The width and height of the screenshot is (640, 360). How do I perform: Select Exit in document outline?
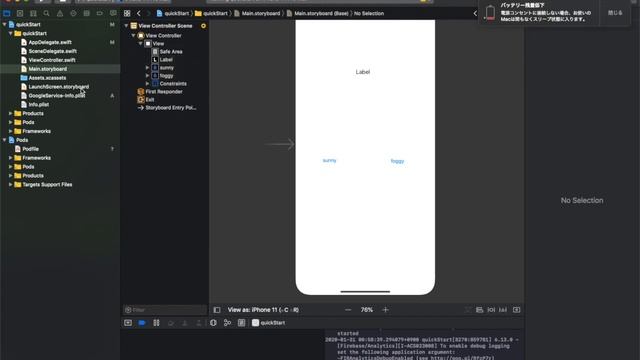click(150, 100)
